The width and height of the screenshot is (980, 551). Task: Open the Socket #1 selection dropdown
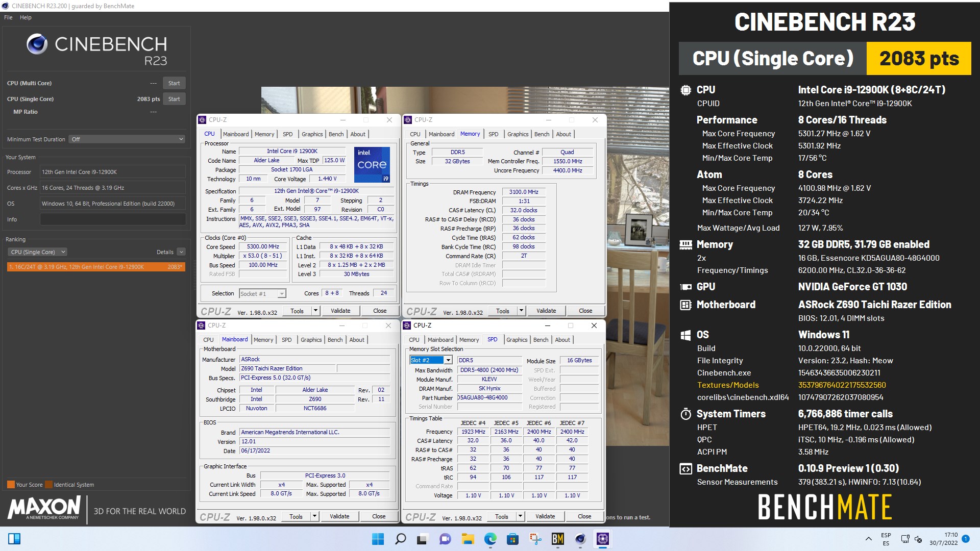[x=262, y=294]
